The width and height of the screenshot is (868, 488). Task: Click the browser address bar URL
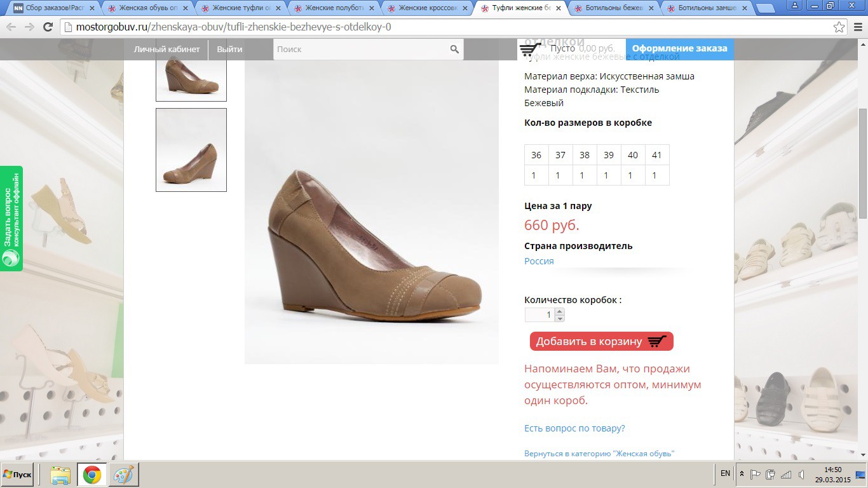233,27
